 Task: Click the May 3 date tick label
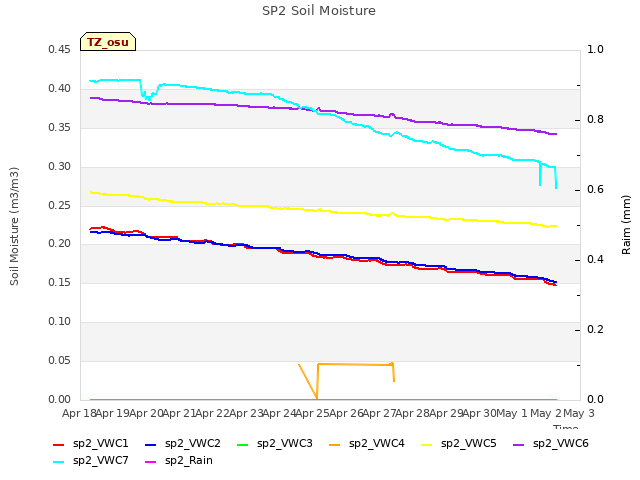(x=579, y=413)
